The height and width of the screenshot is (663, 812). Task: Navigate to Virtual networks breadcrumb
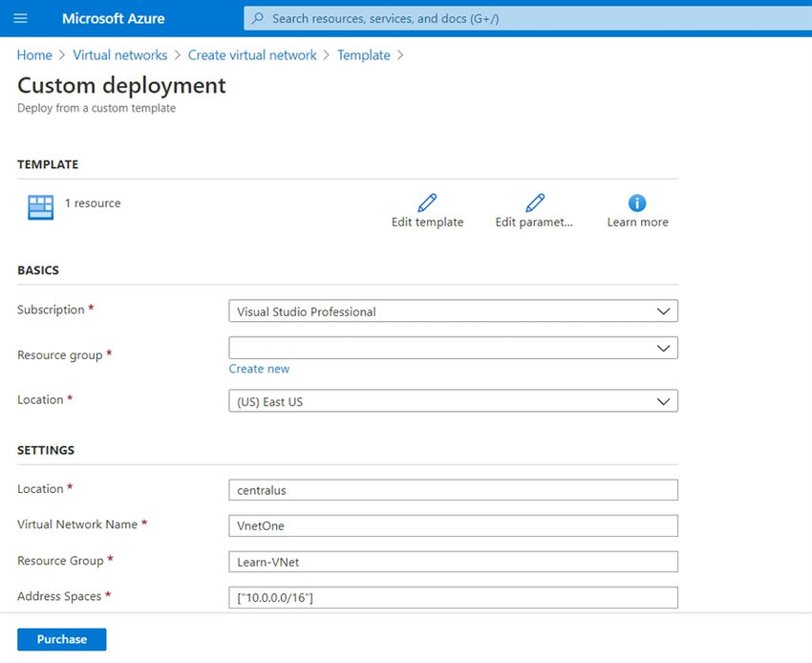pos(120,54)
